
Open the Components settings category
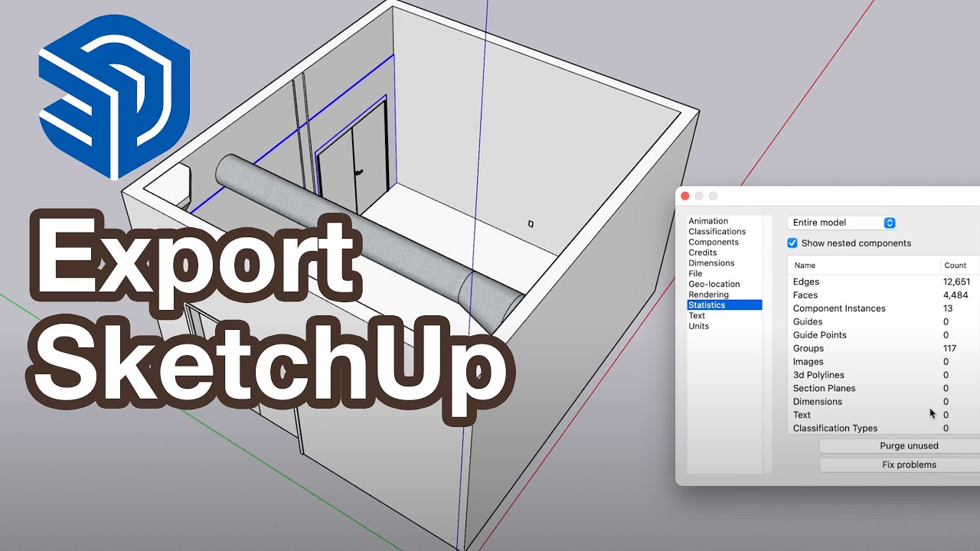(x=714, y=242)
